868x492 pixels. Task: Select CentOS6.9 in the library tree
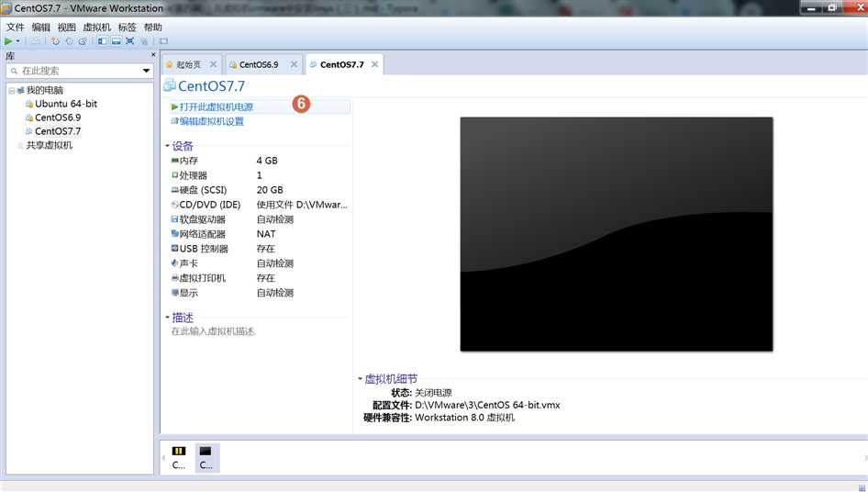click(x=58, y=117)
